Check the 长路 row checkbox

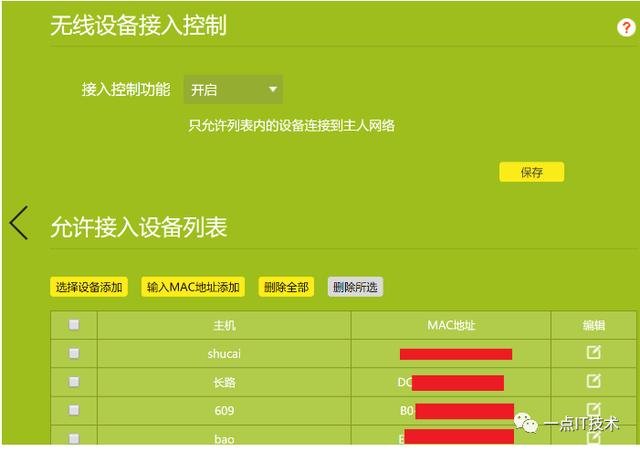tap(74, 382)
